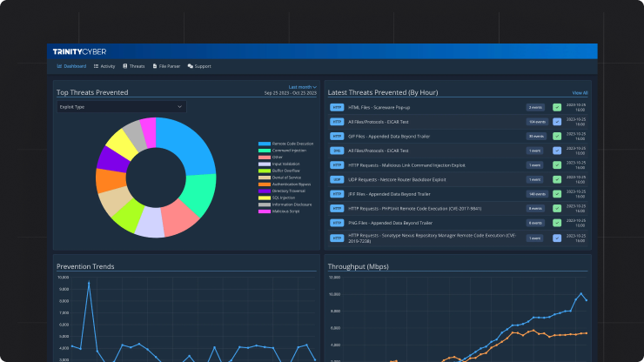
Task: Click HTTP badge on Sonatype Nexus row
Action: point(337,238)
